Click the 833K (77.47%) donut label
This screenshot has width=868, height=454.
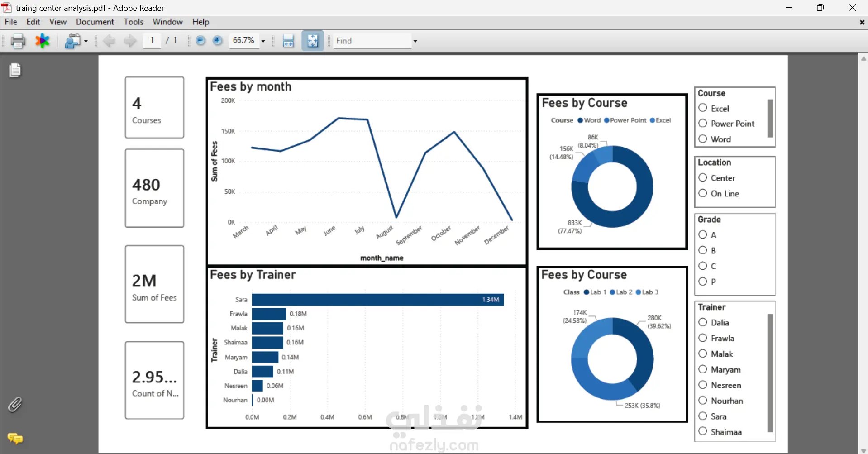570,227
